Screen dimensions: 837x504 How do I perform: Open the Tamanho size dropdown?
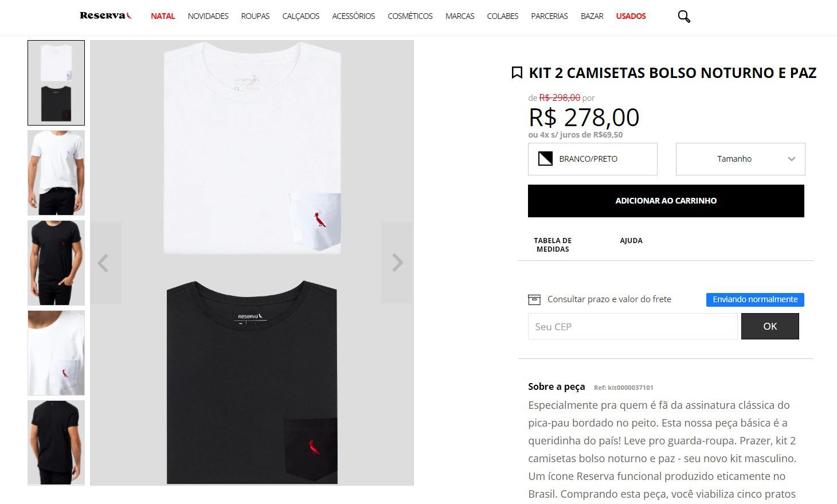pos(740,159)
